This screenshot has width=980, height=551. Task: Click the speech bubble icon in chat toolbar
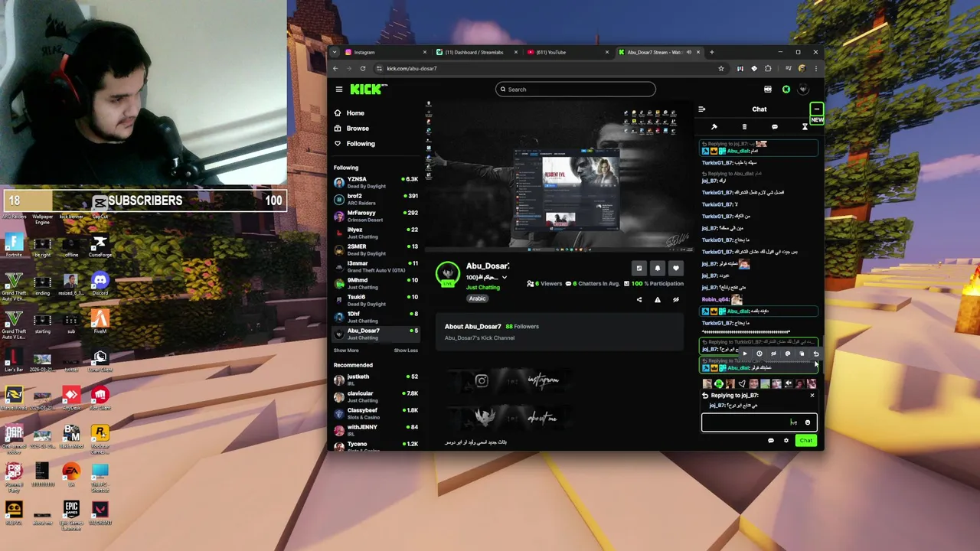[775, 127]
